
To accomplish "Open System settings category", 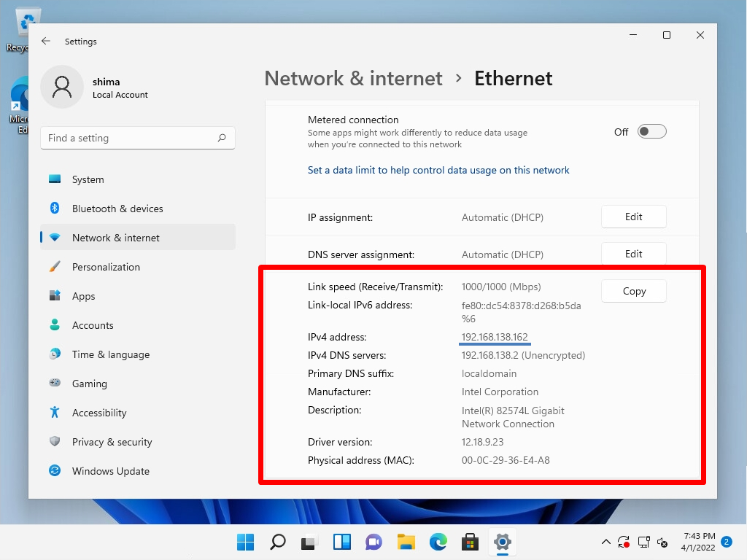I will pyautogui.click(x=138, y=179).
